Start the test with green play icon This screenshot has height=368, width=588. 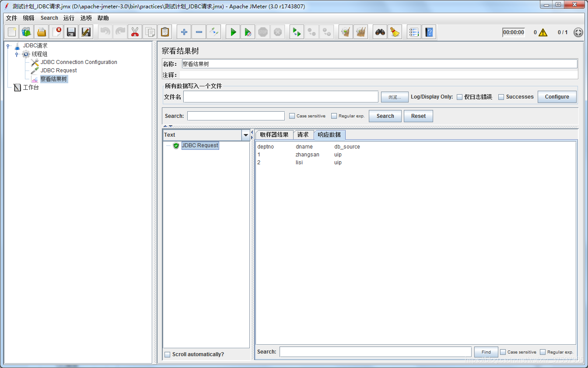tap(233, 32)
